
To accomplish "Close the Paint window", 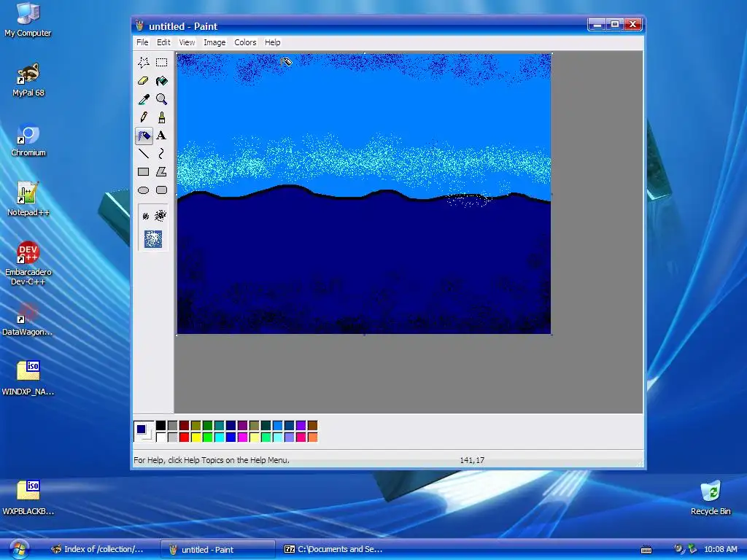I will (x=632, y=24).
